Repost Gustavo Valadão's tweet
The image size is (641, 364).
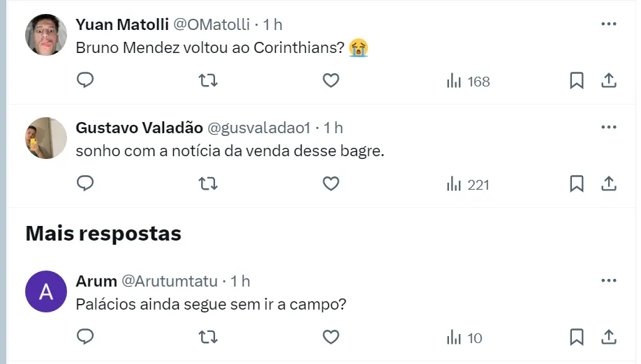coord(208,184)
